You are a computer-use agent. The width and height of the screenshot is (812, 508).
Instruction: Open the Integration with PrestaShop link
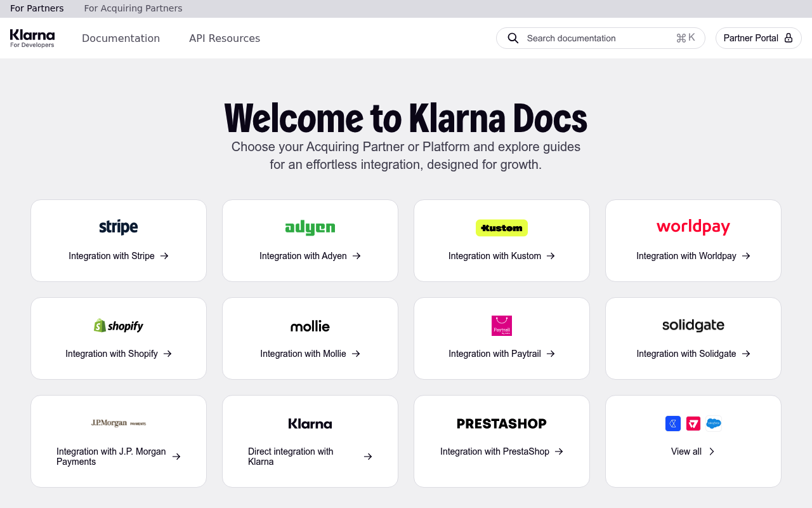tap(502, 451)
